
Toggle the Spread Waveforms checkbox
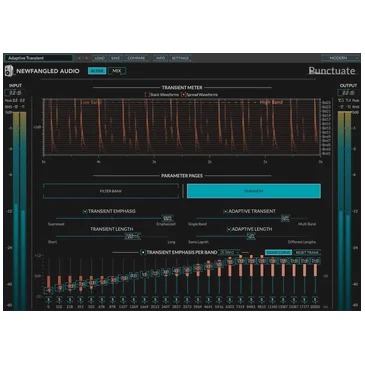click(183, 95)
